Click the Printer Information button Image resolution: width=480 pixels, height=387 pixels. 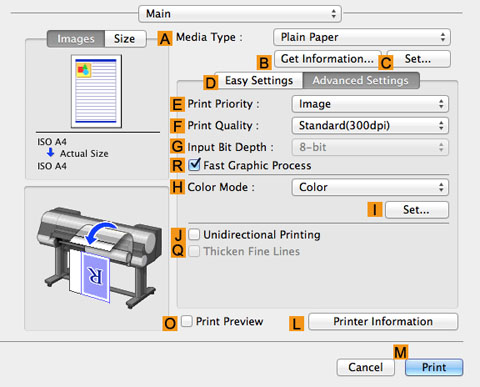tap(383, 321)
